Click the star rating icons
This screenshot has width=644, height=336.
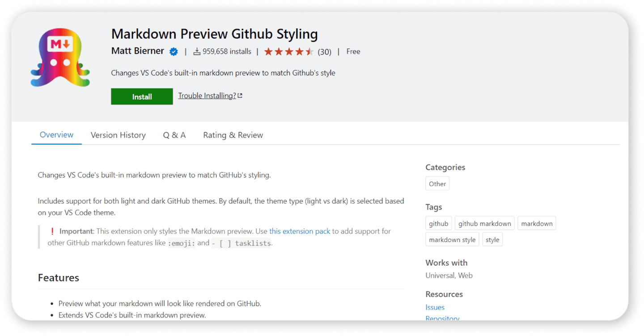[x=288, y=52]
